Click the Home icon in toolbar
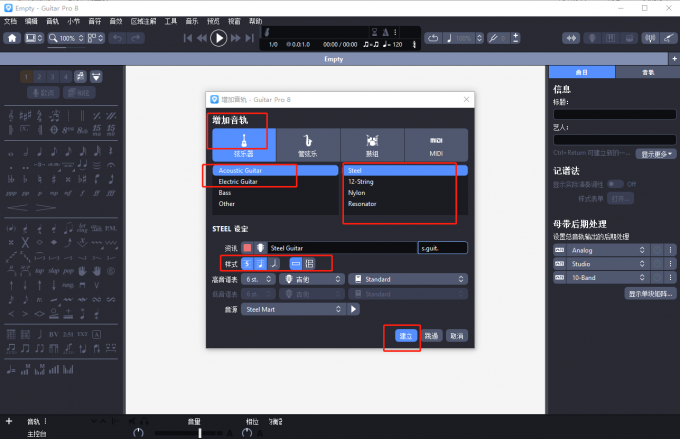The width and height of the screenshot is (680, 439). [12, 38]
